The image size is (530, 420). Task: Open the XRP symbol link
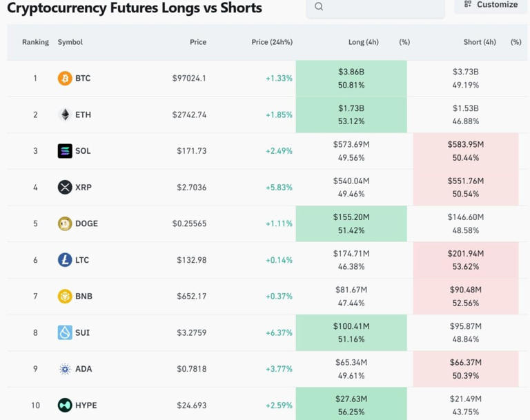[84, 188]
